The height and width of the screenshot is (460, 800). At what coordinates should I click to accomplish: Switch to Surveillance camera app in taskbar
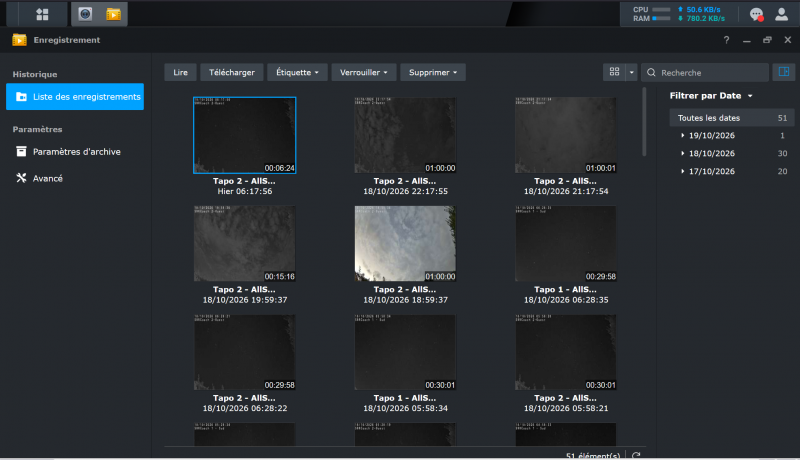point(85,14)
